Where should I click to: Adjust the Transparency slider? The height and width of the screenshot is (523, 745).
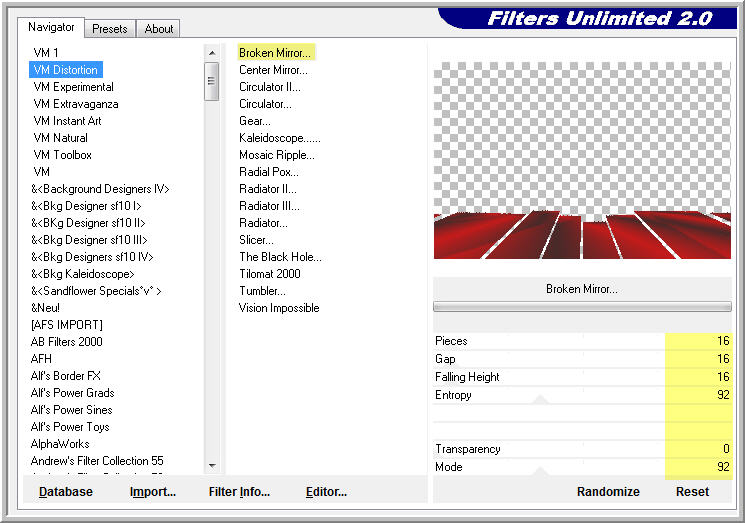click(583, 449)
